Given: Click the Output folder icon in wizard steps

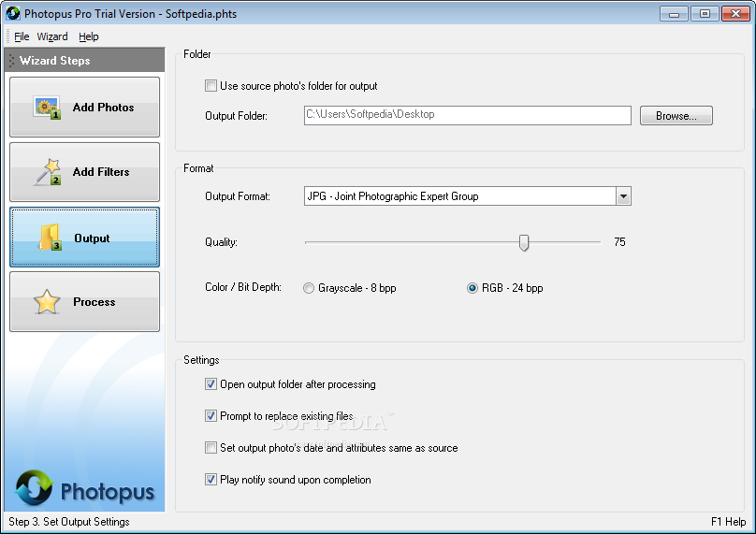Looking at the screenshot, I should coord(50,238).
